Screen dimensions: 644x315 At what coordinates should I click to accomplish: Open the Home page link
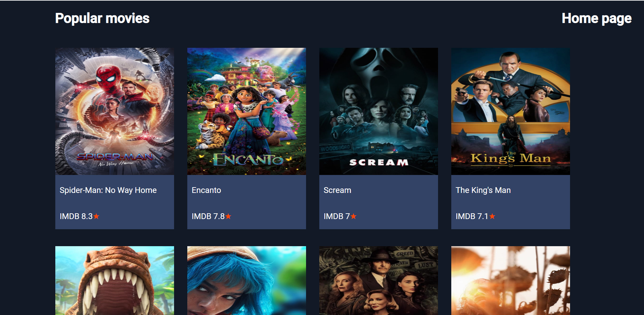pyautogui.click(x=596, y=18)
